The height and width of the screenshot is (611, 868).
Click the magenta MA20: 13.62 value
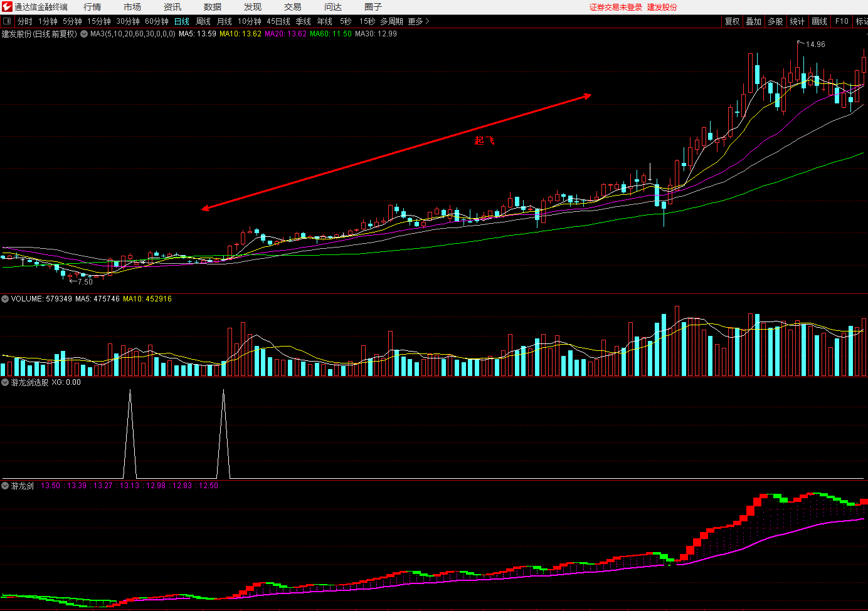(x=285, y=34)
